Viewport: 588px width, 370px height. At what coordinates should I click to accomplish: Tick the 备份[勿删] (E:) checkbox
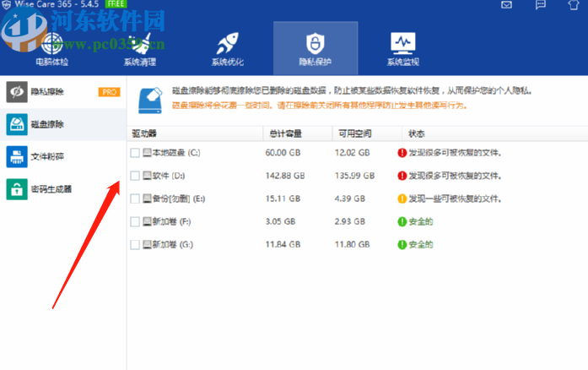tap(135, 199)
